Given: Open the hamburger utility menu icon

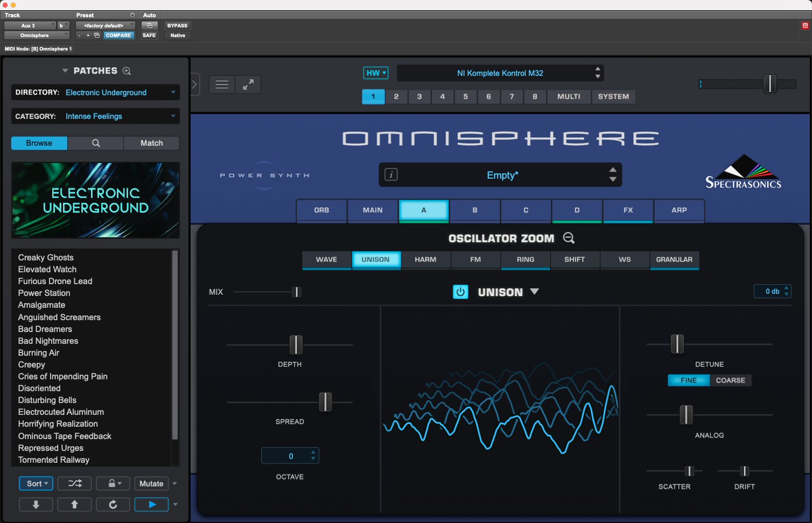Looking at the screenshot, I should 222,84.
